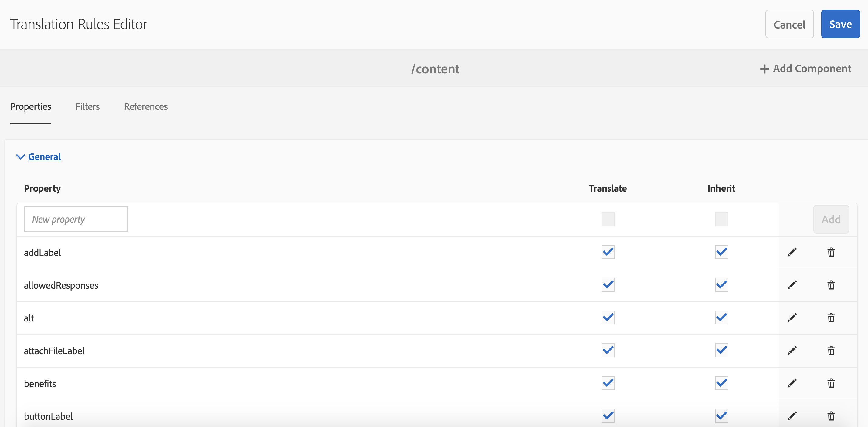Switch to the Filters tab
The width and height of the screenshot is (868, 427).
click(88, 106)
